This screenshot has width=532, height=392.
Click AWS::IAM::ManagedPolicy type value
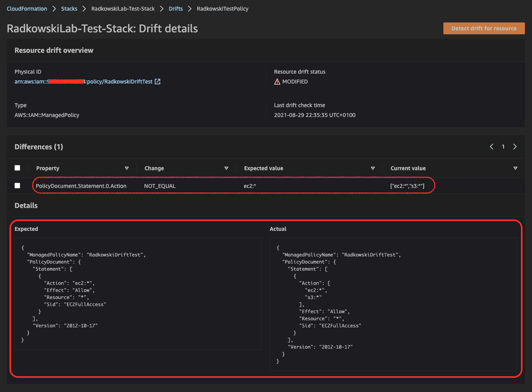click(47, 115)
